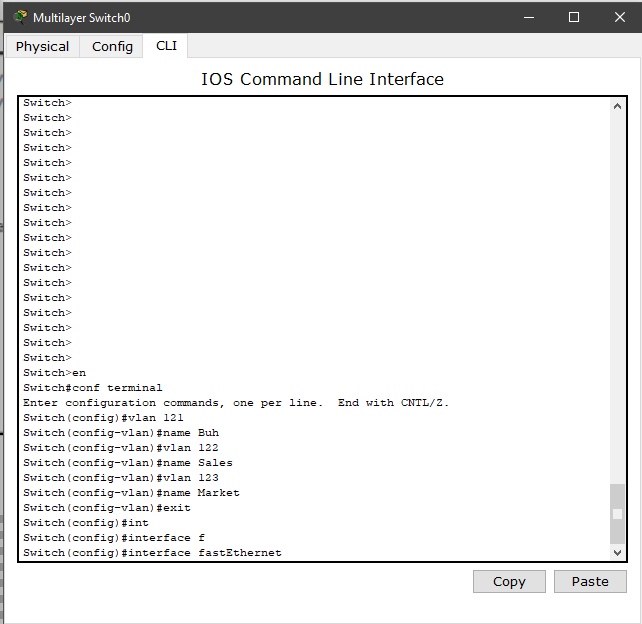Click the 'Switch(config)#int' line

(x=86, y=523)
